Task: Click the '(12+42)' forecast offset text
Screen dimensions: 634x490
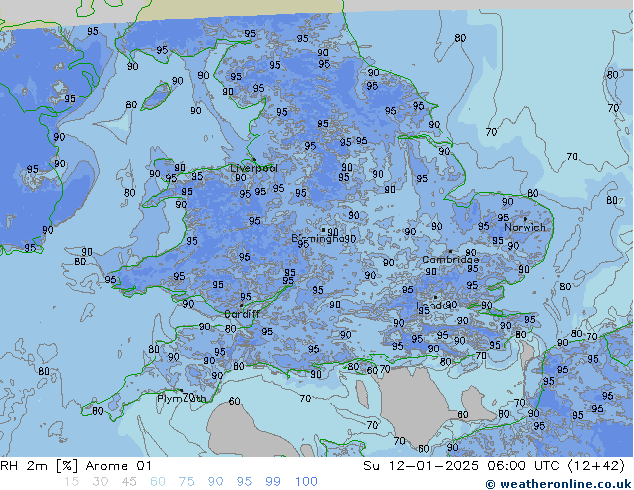Action: (596, 466)
